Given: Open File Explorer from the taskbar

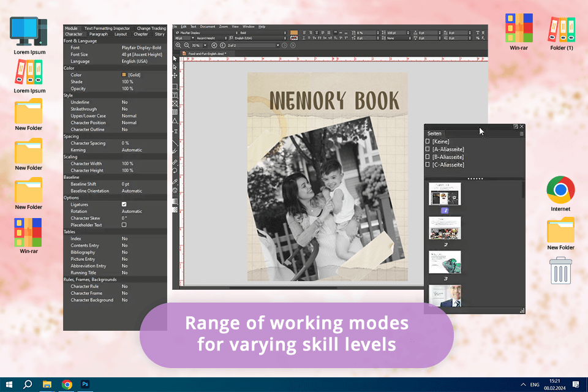Looking at the screenshot, I should tap(47, 385).
